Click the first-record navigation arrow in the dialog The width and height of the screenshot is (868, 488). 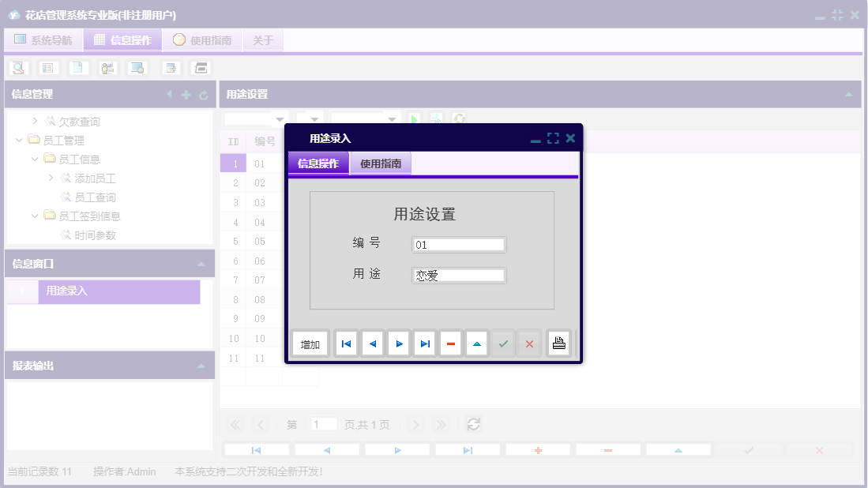[x=345, y=343]
